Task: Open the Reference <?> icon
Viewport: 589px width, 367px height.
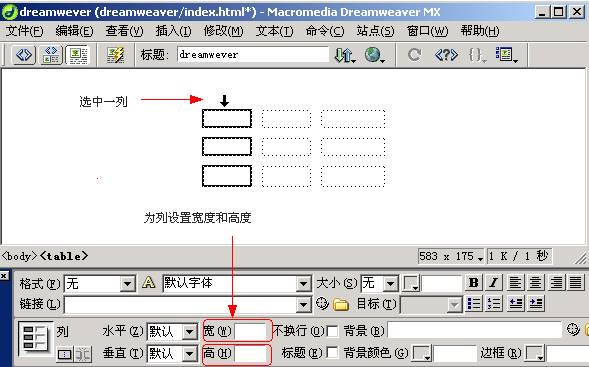Action: 446,55
